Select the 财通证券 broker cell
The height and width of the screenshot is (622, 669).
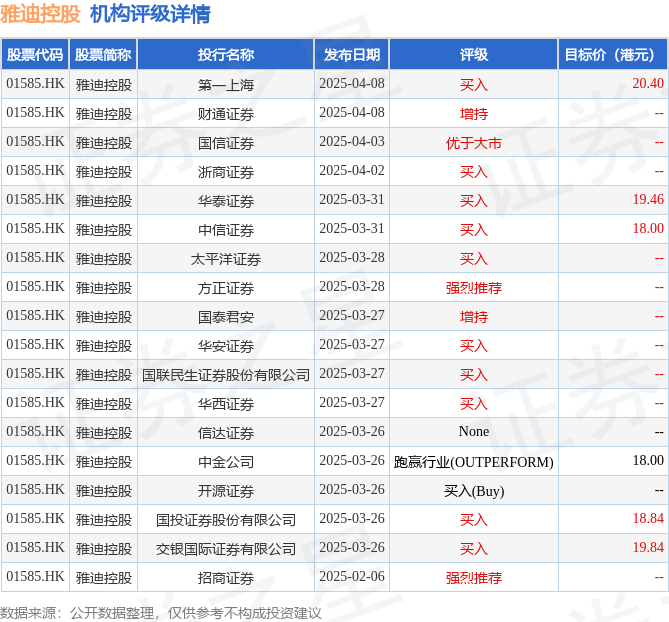(x=226, y=114)
